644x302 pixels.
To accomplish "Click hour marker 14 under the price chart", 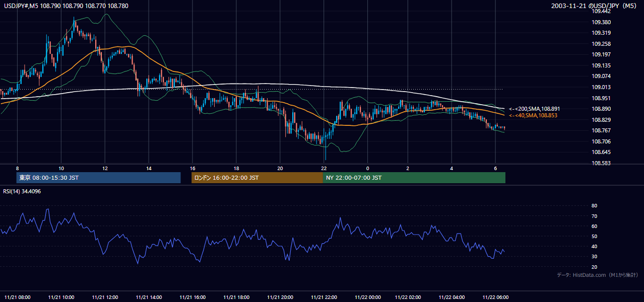I will [149, 168].
